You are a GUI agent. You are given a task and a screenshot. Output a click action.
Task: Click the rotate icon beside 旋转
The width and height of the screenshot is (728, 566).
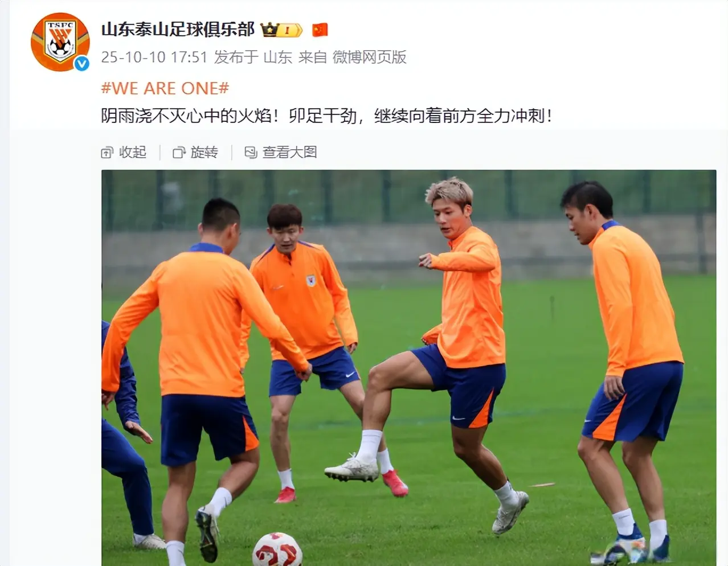pos(179,153)
